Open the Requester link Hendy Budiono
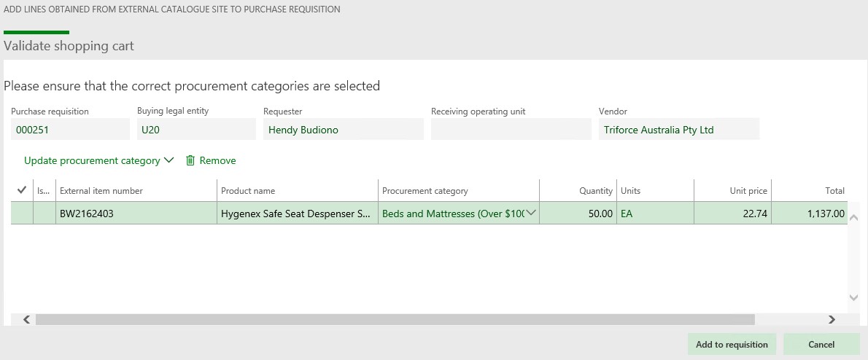Viewport: 868px width, 360px height. (303, 130)
